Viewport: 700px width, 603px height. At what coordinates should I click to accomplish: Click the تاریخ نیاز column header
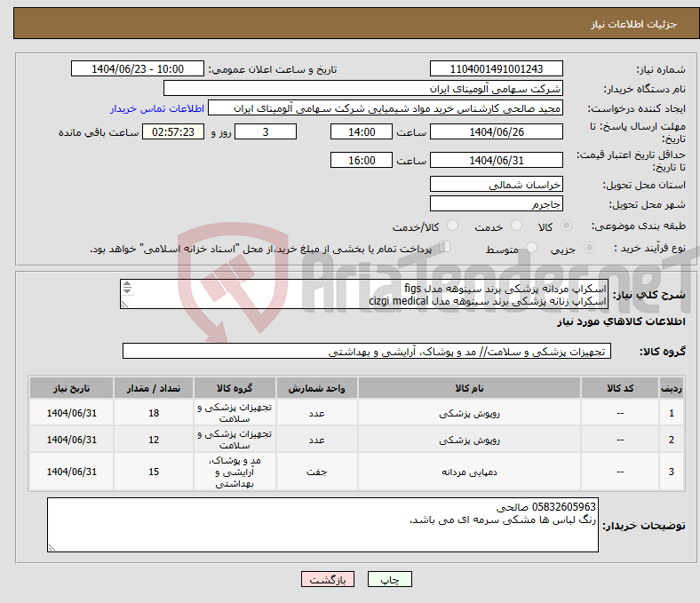[x=71, y=388]
